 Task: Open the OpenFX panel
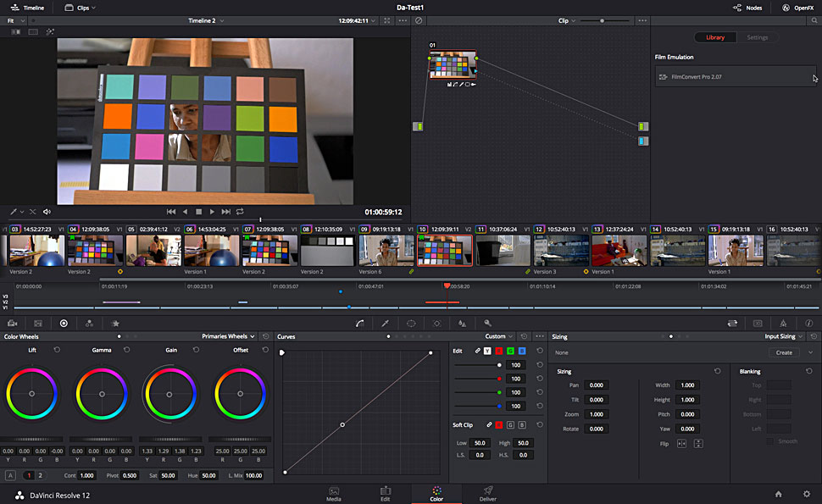tap(796, 8)
